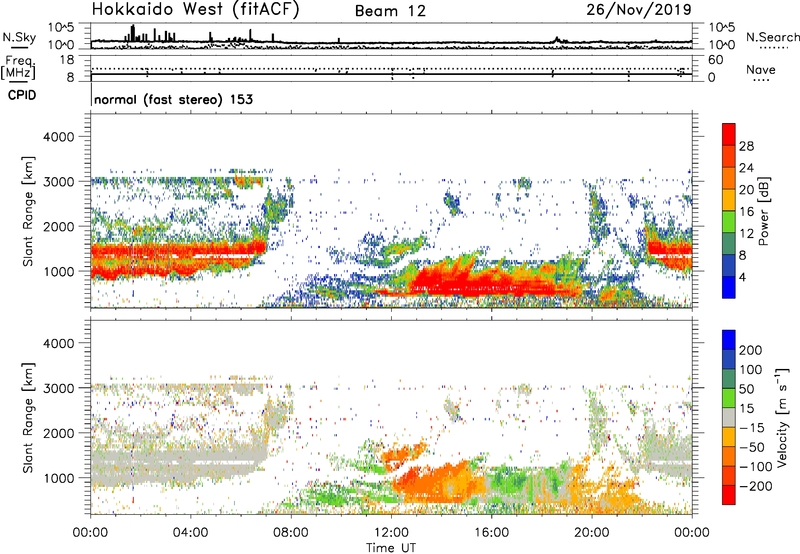Click the "20:00" time tick label

(x=592, y=533)
